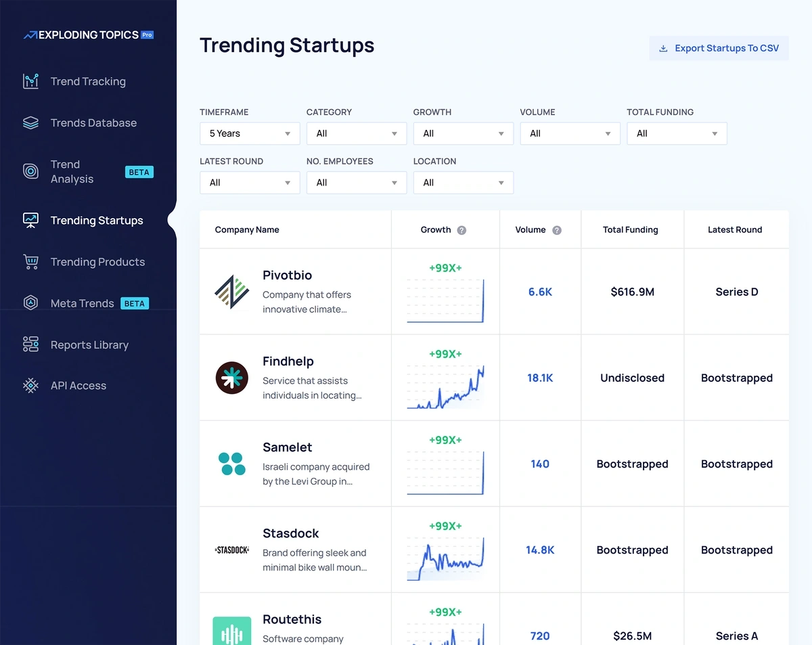The width and height of the screenshot is (812, 645).
Task: Click the Trend Tracking chart icon
Action: (30, 81)
